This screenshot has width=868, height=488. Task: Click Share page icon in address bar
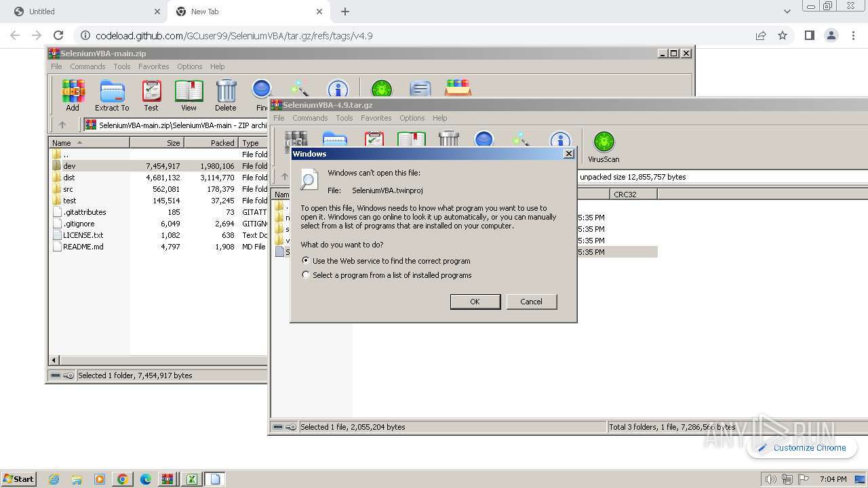pos(761,35)
